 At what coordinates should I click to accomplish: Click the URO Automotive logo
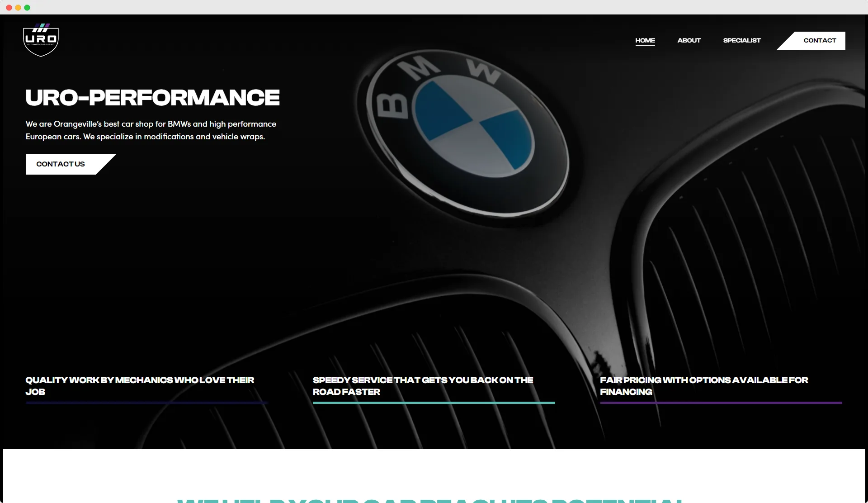41,40
